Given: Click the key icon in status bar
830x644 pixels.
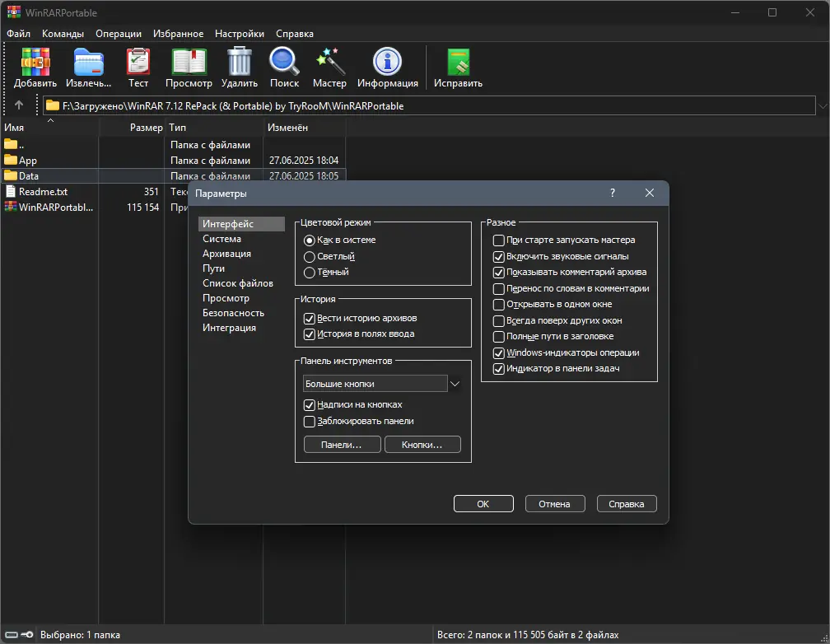Looking at the screenshot, I should pyautogui.click(x=27, y=634).
